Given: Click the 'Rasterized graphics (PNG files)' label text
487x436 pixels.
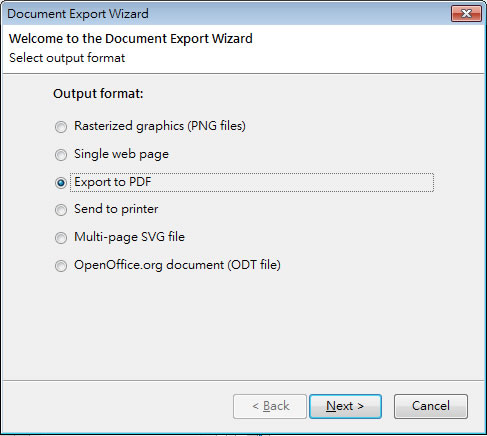Looking at the screenshot, I should coord(160,126).
